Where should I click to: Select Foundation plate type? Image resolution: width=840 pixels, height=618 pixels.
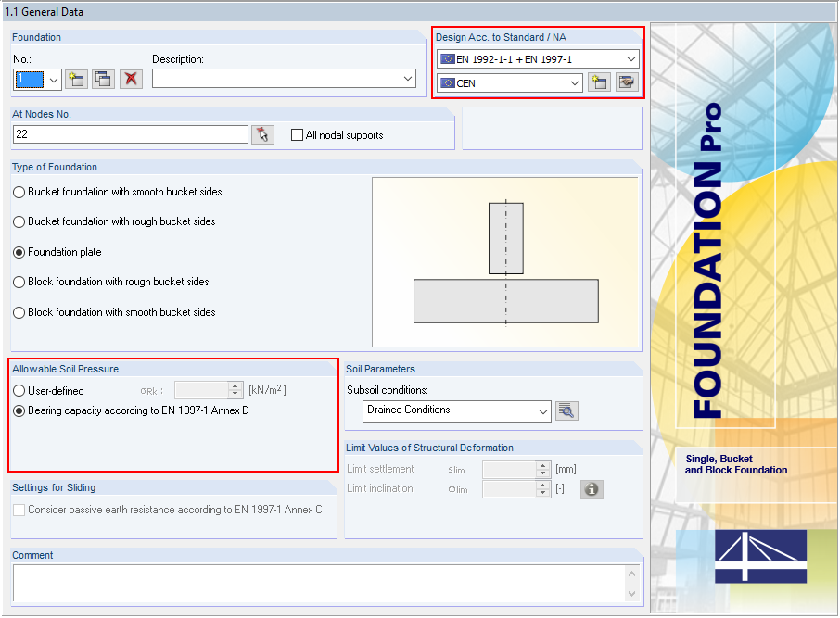tap(19, 252)
